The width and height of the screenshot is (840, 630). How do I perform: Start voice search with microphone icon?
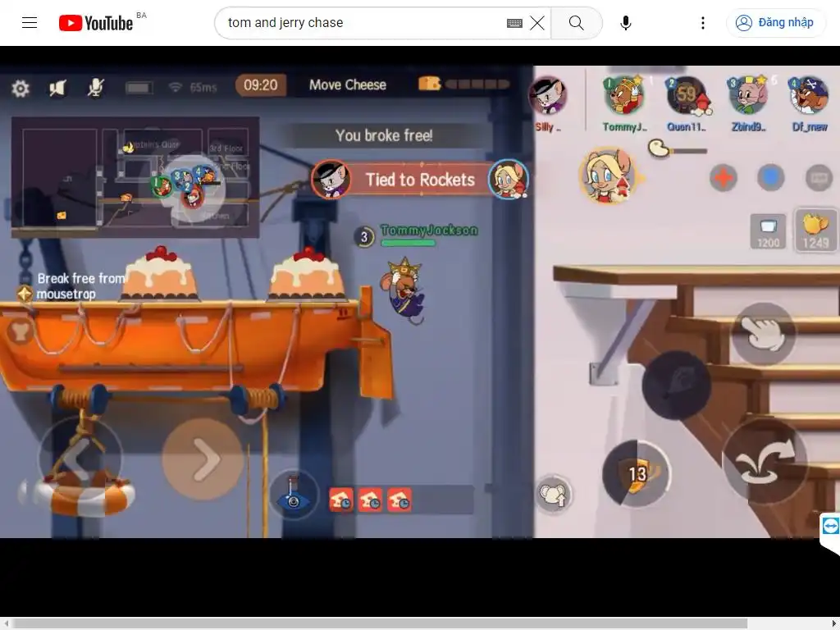click(625, 22)
